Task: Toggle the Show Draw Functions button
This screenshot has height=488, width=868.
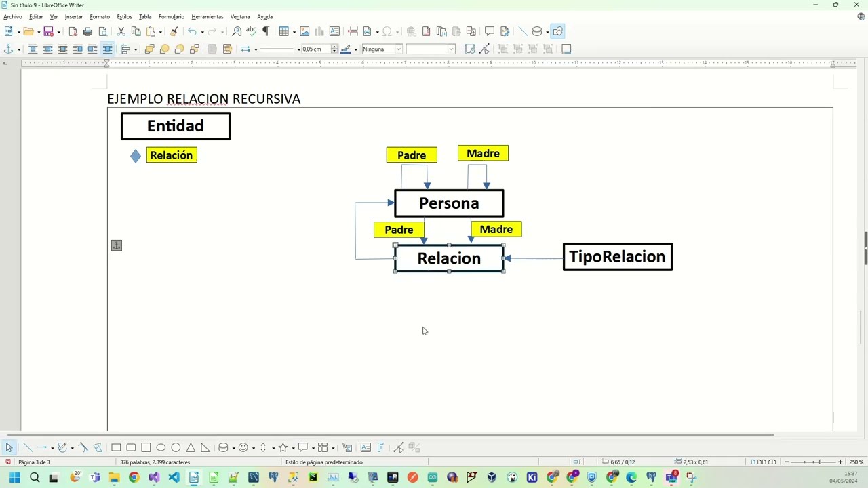Action: [x=557, y=31]
